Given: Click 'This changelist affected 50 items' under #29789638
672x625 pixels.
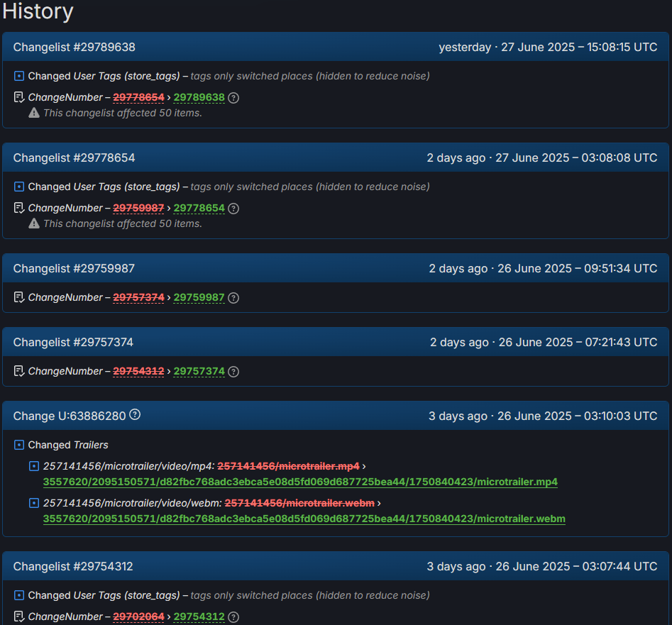Looking at the screenshot, I should [x=123, y=113].
